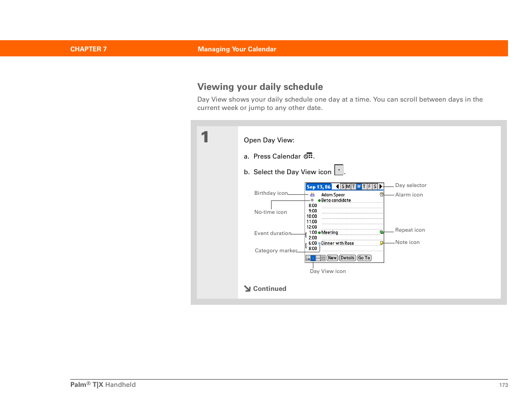Image resolution: width=532 pixels, height=412 pixels.
Task: Click the No-time icon callout label
Action: tap(271, 212)
